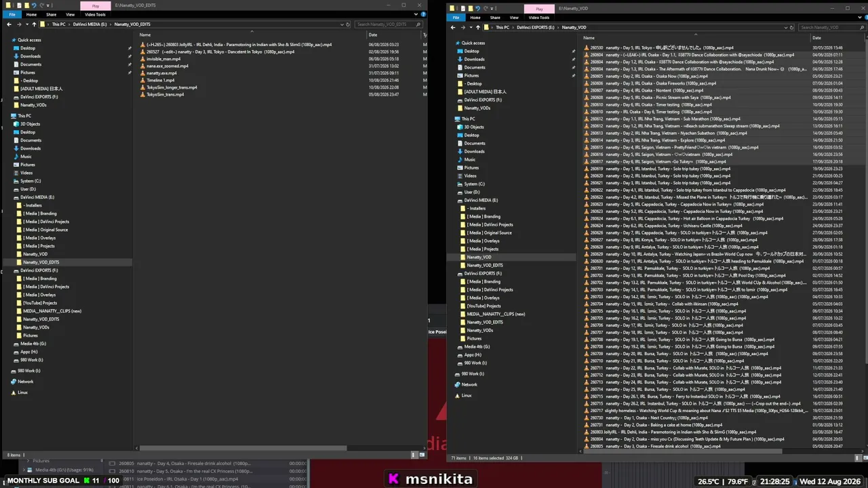Click 'DaVinci MEDIA (E:)' breadcrumb in left address bar
The width and height of the screenshot is (868, 488).
pyautogui.click(x=91, y=24)
